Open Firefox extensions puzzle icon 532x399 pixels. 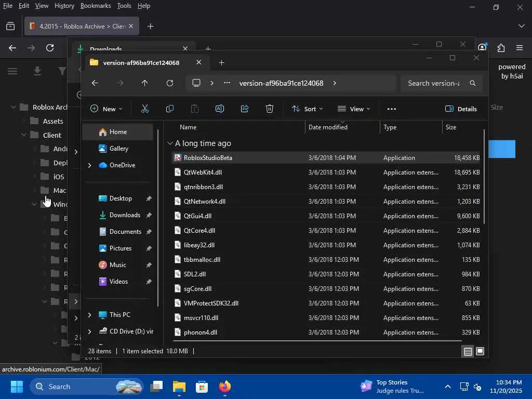[x=501, y=48]
